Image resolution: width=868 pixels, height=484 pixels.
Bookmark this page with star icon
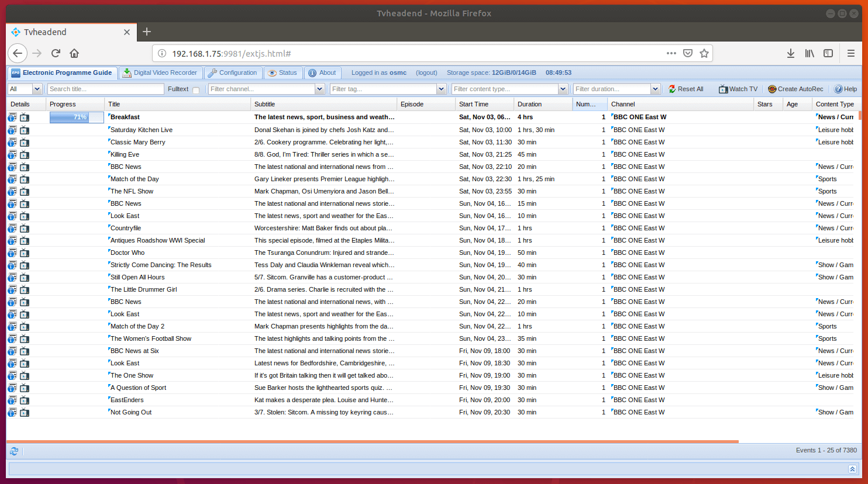[x=704, y=53]
